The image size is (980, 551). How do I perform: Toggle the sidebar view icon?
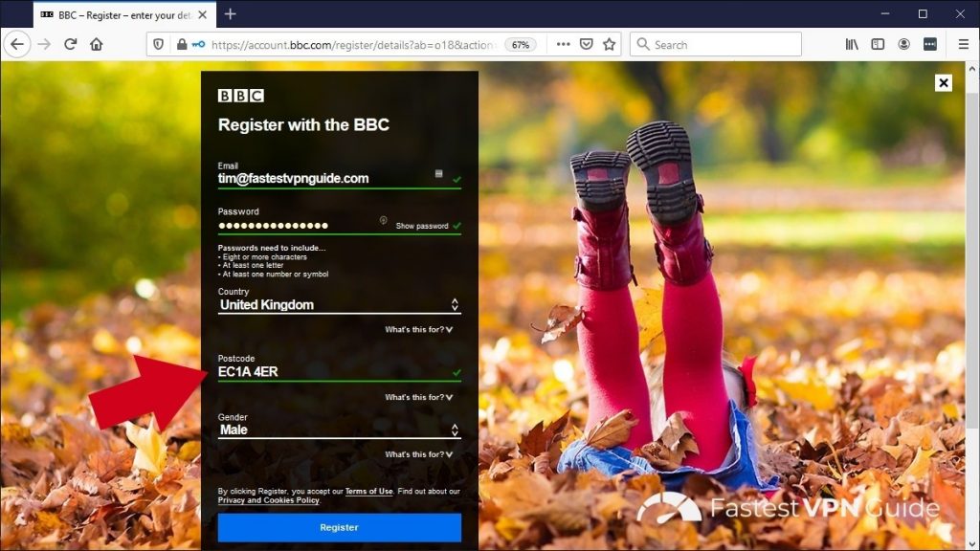tap(878, 44)
